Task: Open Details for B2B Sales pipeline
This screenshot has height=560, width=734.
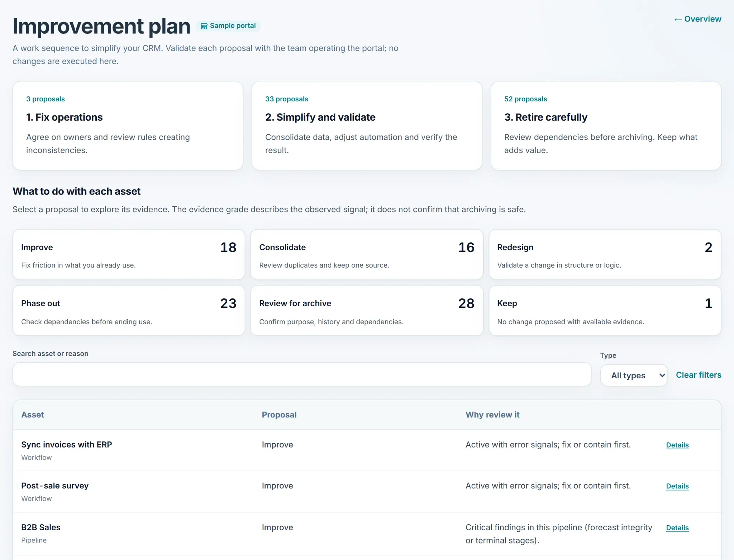Action: pos(677,528)
